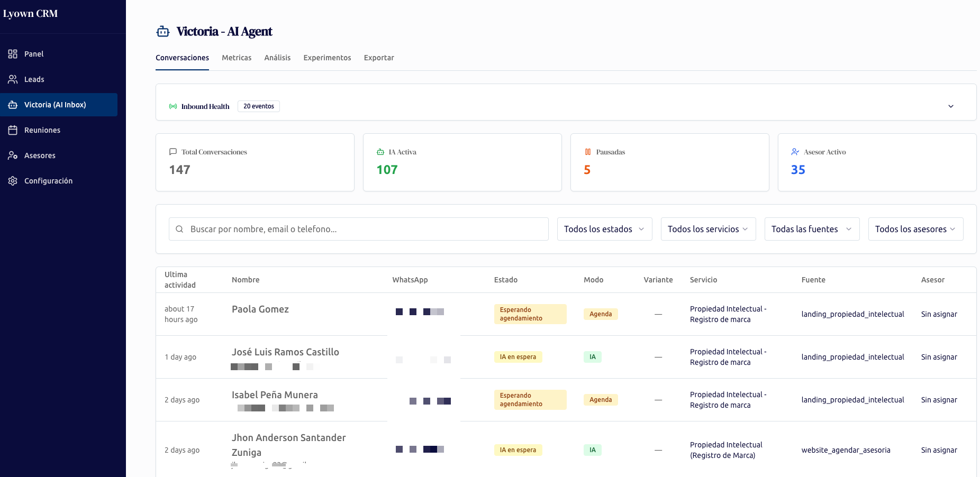Screen dimensions: 980x477
Task: Open the Todos los estados dropdown
Action: coord(604,229)
